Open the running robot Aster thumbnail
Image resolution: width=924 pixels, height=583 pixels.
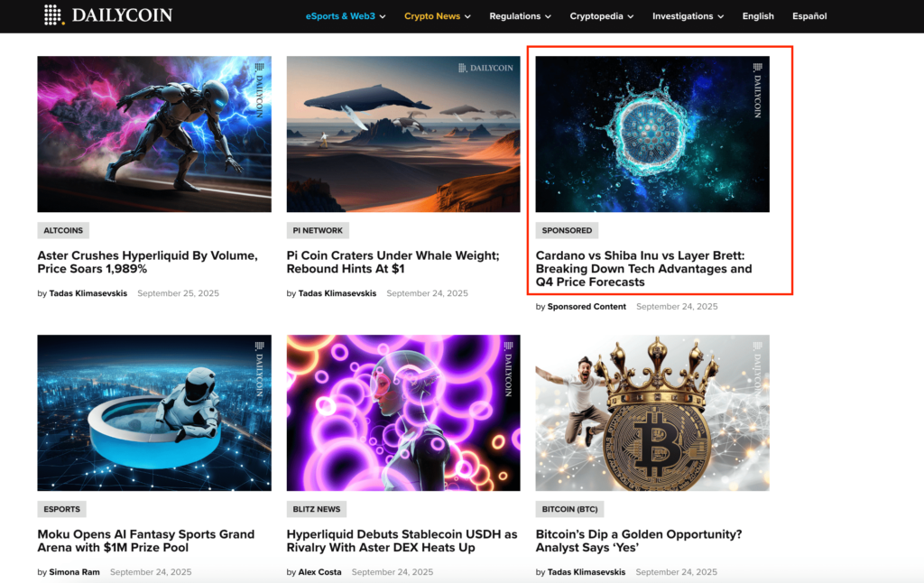click(154, 134)
